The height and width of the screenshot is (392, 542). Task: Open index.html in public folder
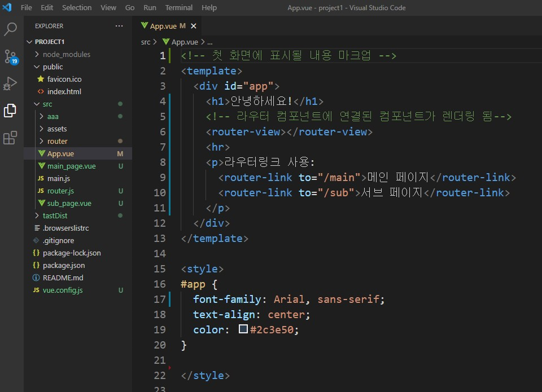pyautogui.click(x=64, y=91)
